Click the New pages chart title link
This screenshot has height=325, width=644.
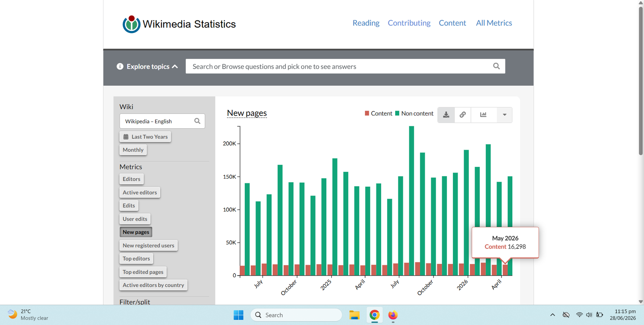click(x=247, y=113)
